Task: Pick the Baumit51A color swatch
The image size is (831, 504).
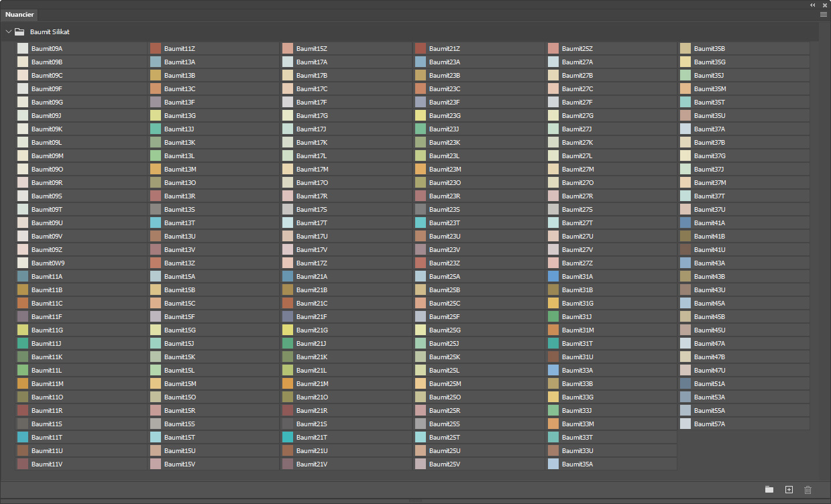Action: [x=685, y=383]
